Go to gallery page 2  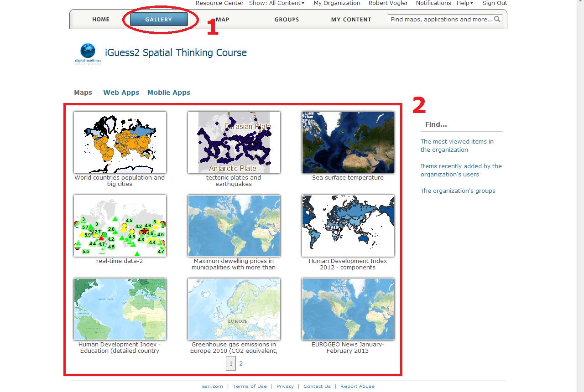(241, 363)
